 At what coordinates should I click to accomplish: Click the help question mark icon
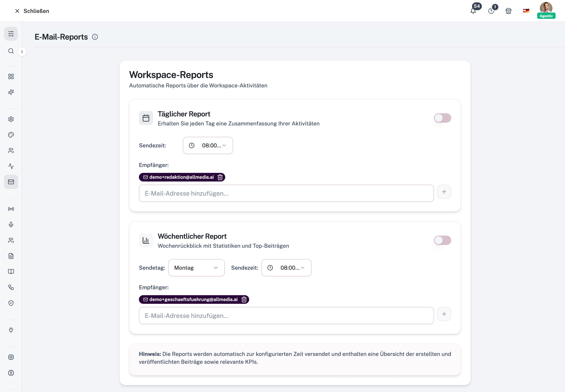pos(491,11)
